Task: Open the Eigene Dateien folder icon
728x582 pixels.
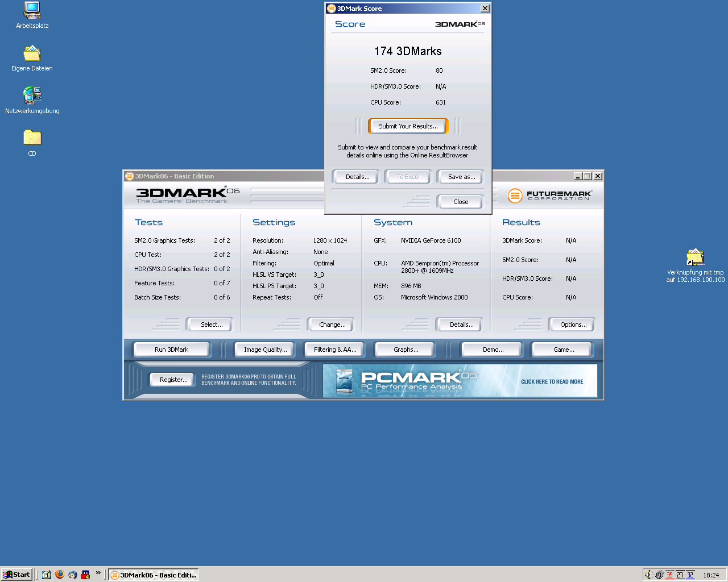Action: pos(32,58)
